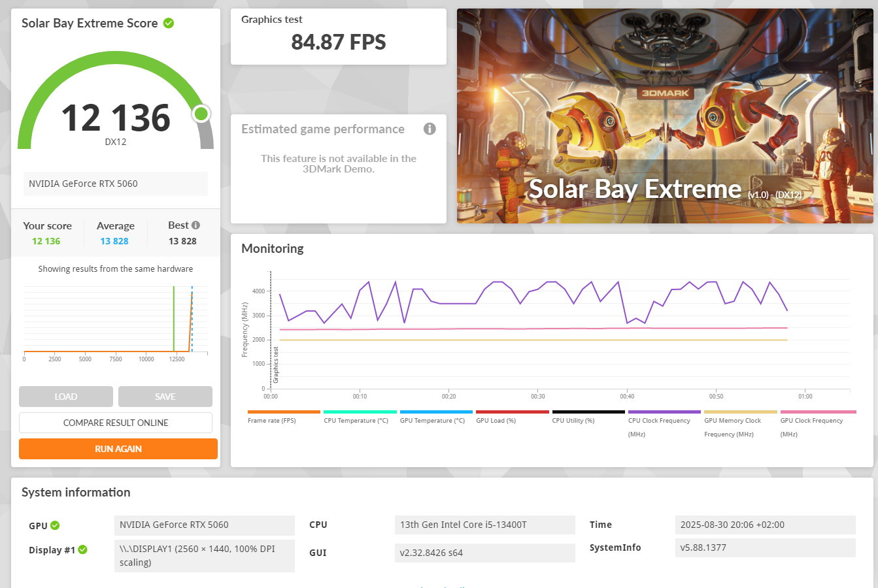878x588 pixels.
Task: Click the Graphics test heading above the FPS value
Action: coord(272,20)
